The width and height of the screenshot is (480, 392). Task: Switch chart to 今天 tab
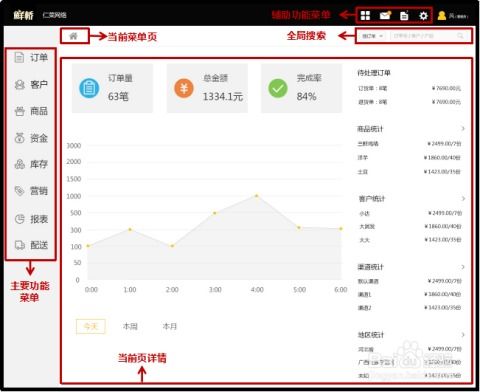click(91, 326)
